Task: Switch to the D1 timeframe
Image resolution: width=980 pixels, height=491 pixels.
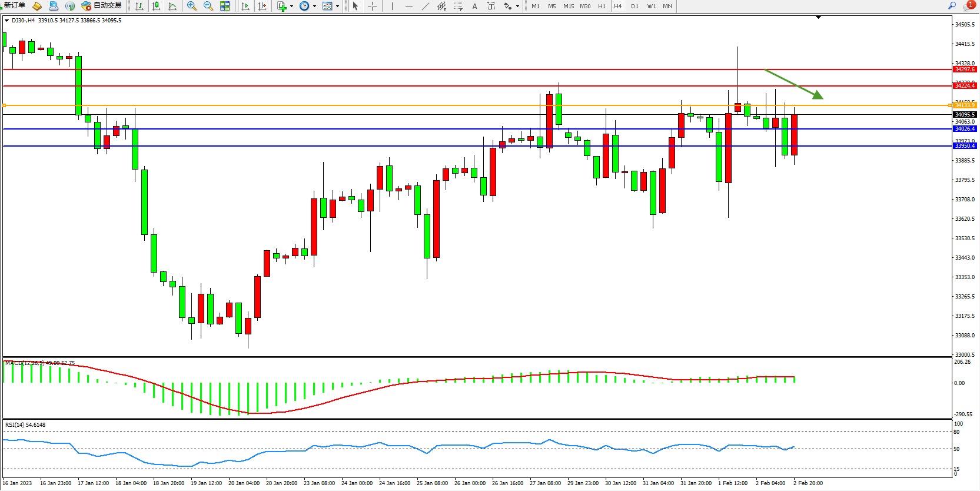Action: tap(634, 6)
